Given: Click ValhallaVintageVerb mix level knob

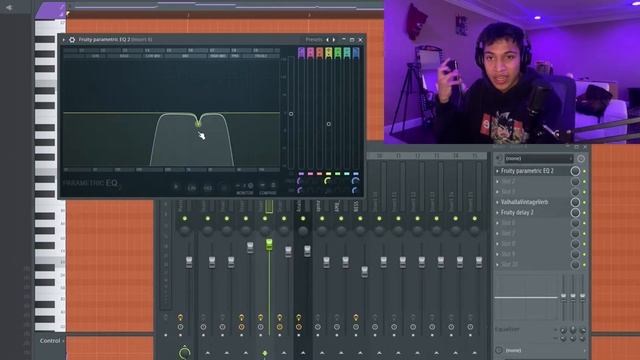Looking at the screenshot, I should (575, 202).
